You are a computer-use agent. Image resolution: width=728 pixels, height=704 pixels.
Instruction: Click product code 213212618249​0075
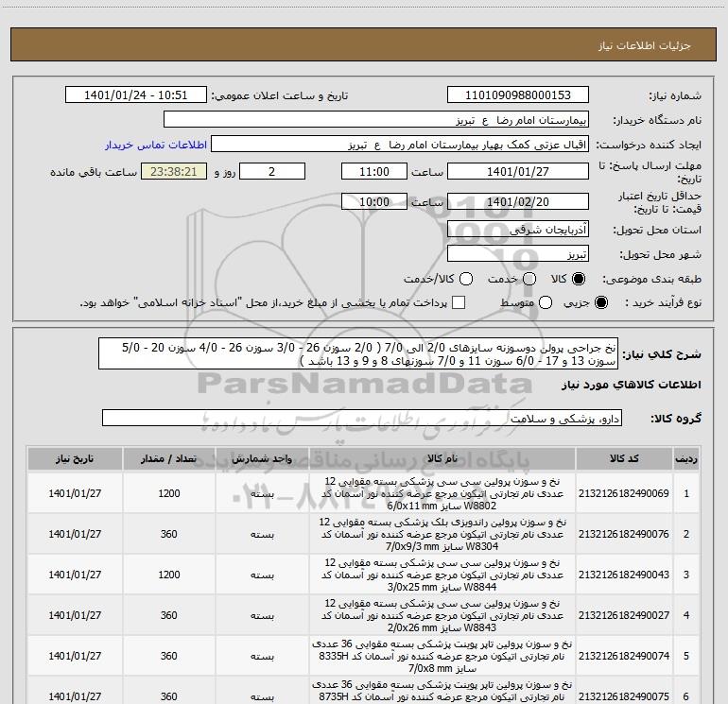pyautogui.click(x=624, y=696)
